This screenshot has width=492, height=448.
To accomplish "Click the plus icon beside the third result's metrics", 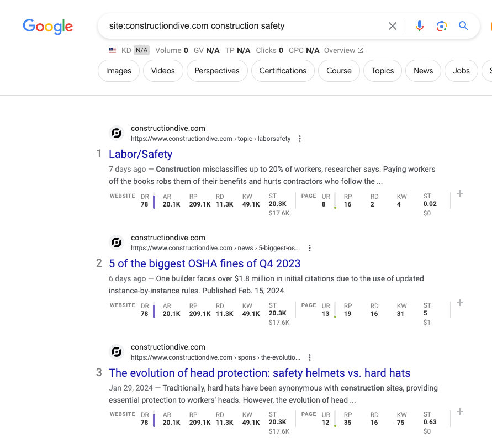I will point(459,412).
